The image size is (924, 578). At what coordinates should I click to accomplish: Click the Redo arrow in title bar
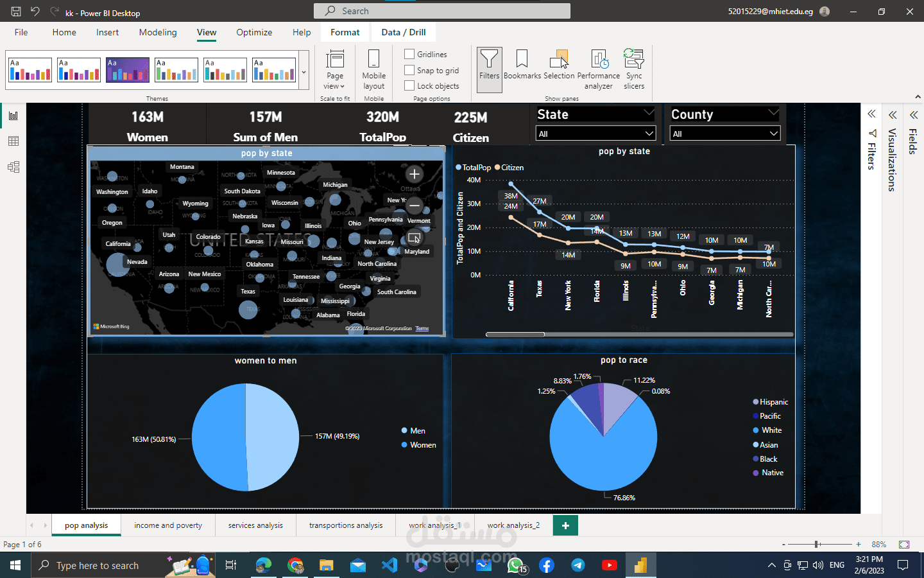pyautogui.click(x=55, y=12)
